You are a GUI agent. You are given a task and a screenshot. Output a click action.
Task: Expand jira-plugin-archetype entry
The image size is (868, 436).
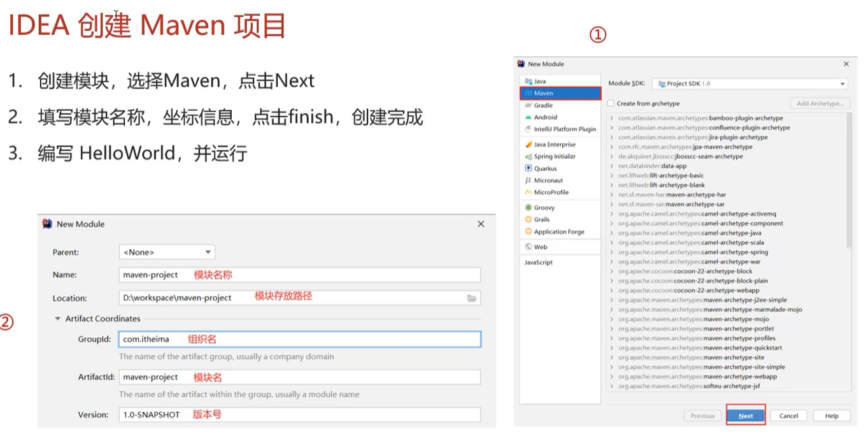[611, 138]
